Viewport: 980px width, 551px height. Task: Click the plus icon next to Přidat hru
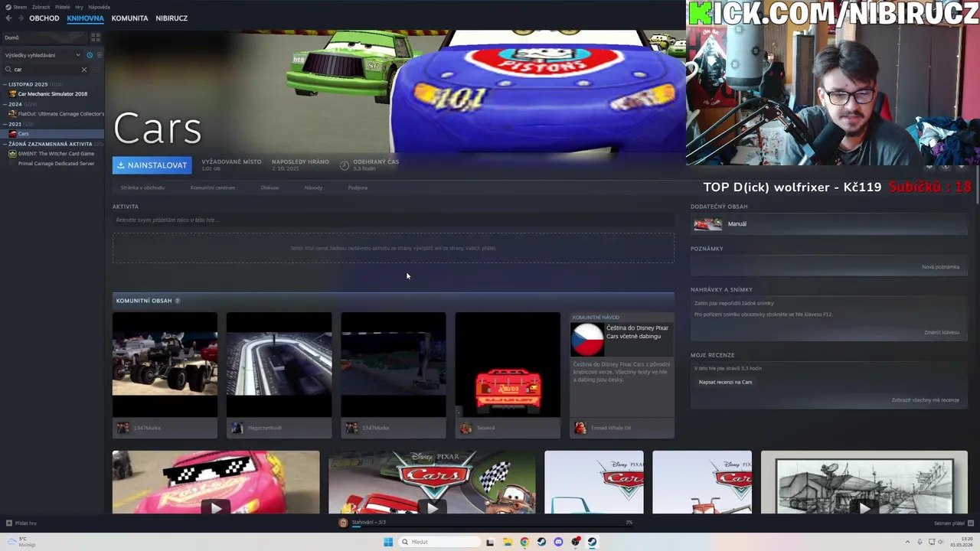9,523
